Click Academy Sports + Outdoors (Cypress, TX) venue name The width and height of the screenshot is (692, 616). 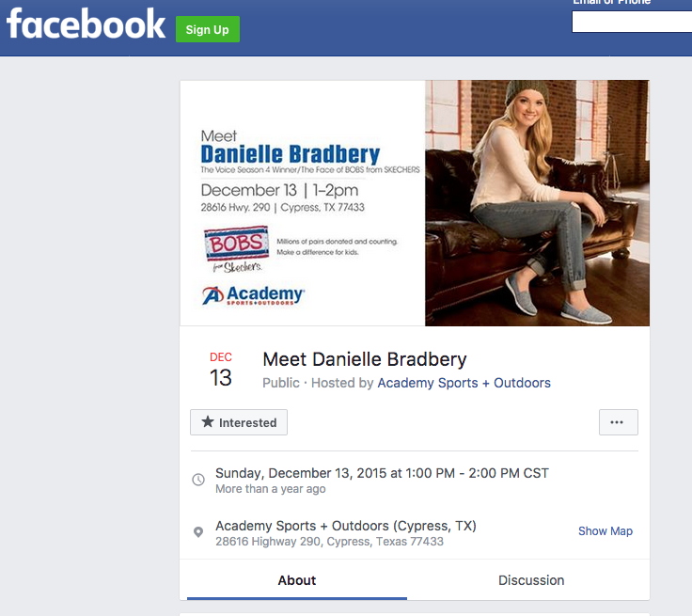(346, 526)
